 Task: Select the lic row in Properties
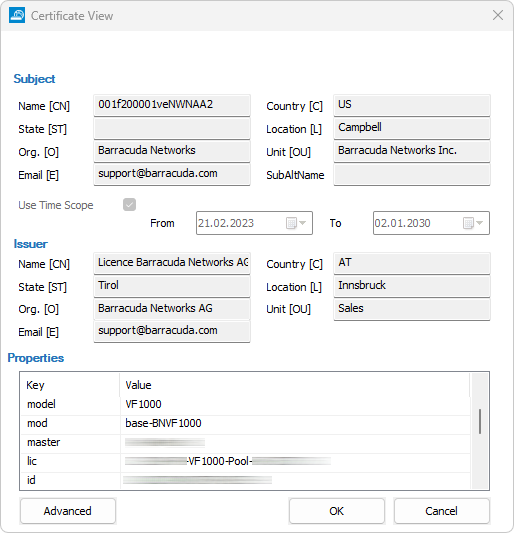tap(245, 461)
